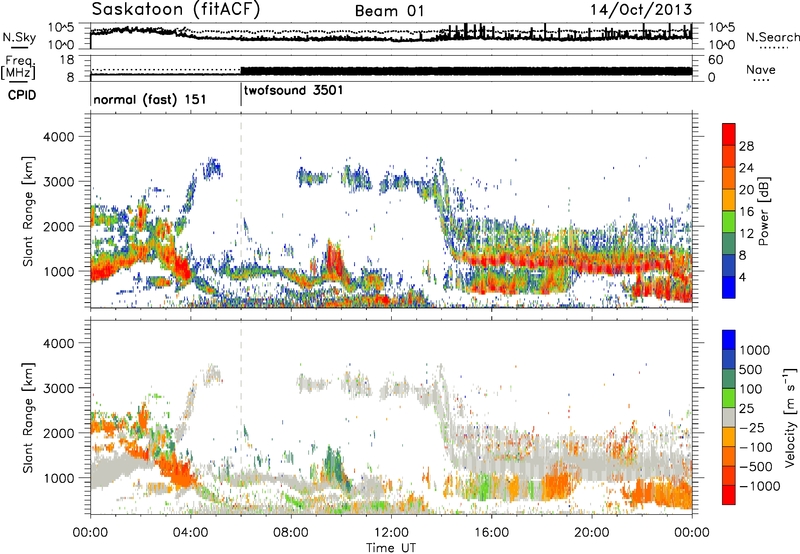Viewport: 800px width, 554px height.
Task: Click the right-hand Nave axis value 60
Action: (715, 60)
